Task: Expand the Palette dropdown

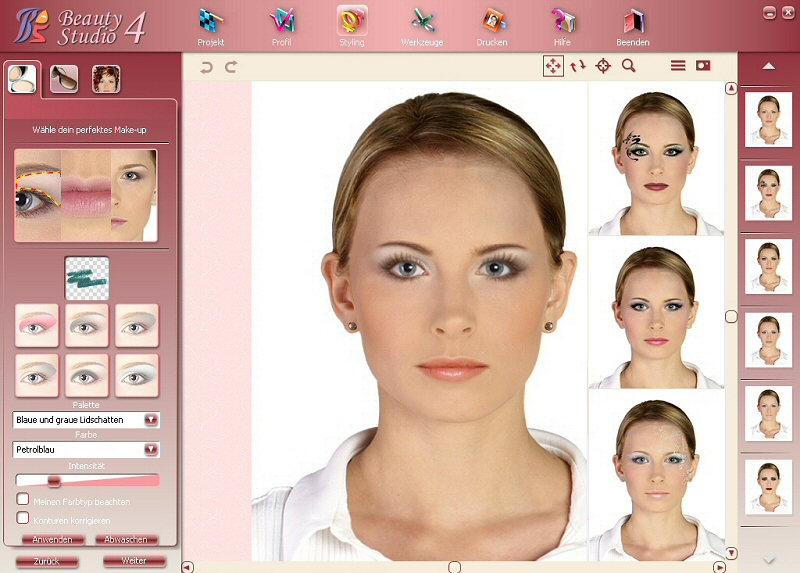Action: click(x=151, y=420)
